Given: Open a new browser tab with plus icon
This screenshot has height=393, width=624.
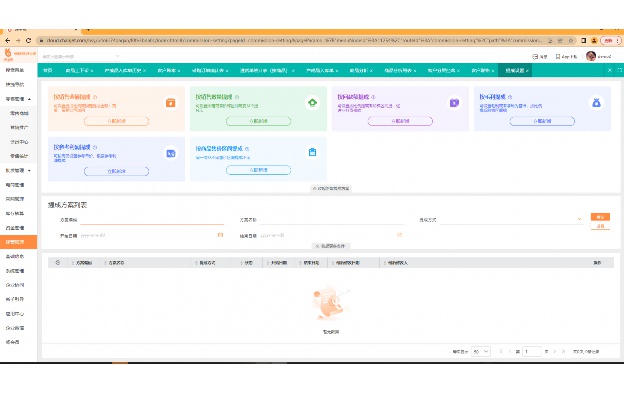Looking at the screenshot, I should (88, 29).
